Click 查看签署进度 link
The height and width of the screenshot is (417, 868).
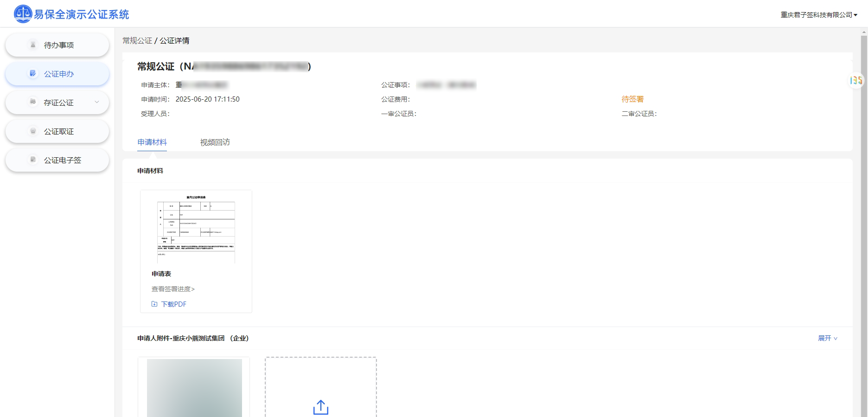point(173,289)
